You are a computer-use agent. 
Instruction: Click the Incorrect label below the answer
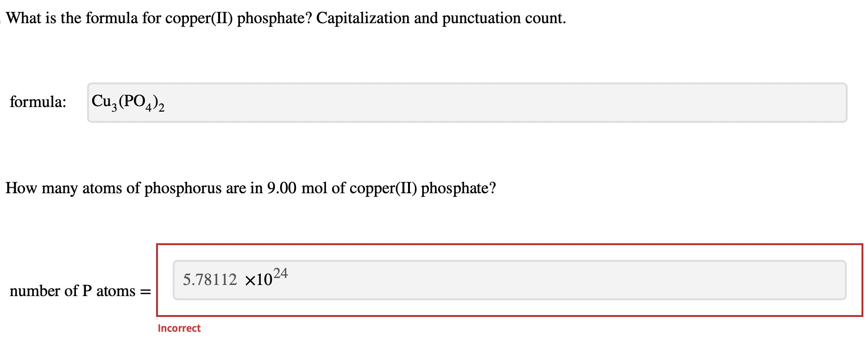click(x=179, y=328)
